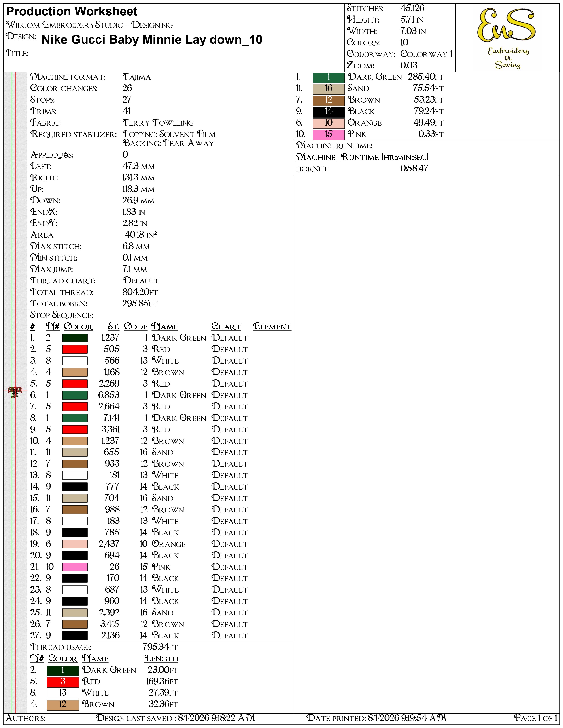Choose the Sand swatch numbered 16 beside 75.54ft
The width and height of the screenshot is (563, 728).
coord(329,89)
